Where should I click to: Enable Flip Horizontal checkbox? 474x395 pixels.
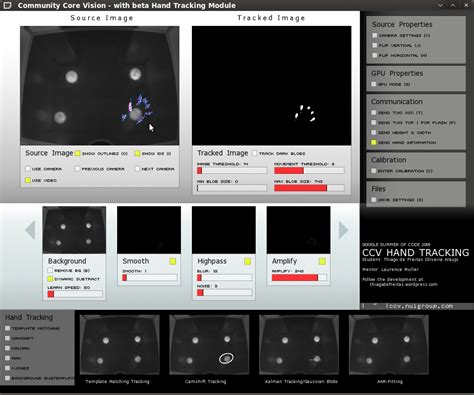click(375, 55)
